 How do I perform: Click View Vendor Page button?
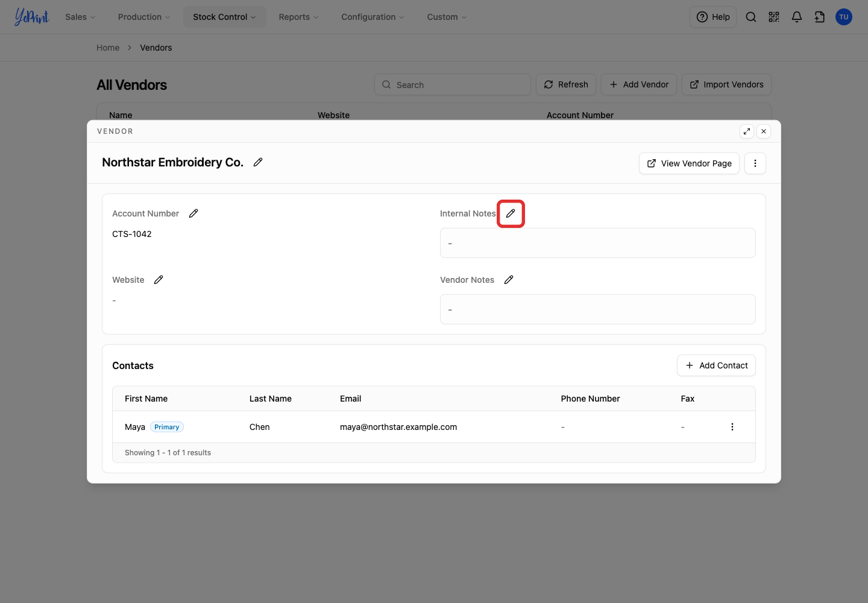[689, 163]
